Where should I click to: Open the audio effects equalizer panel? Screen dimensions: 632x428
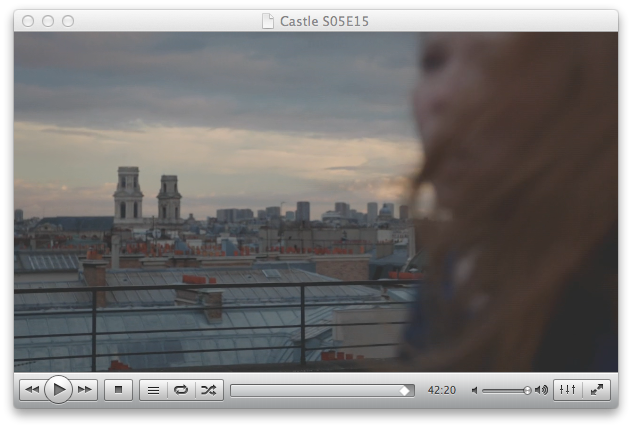[568, 390]
